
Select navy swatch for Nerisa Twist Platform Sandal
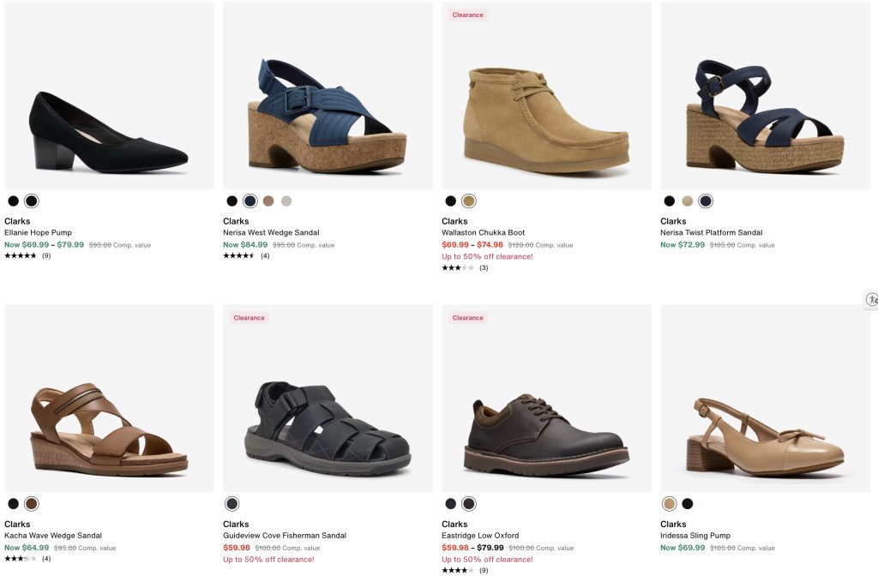[706, 201]
